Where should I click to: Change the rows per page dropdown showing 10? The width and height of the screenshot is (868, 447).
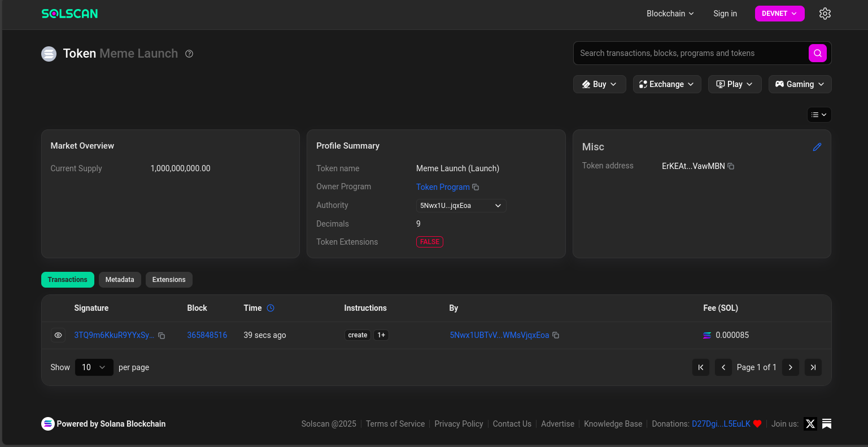(x=94, y=367)
